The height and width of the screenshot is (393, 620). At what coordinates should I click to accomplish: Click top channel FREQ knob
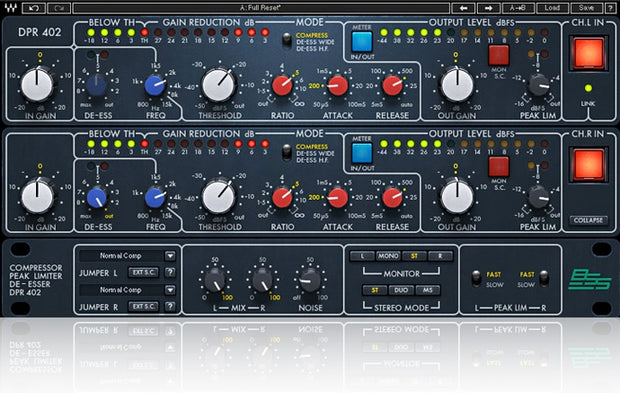[155, 86]
